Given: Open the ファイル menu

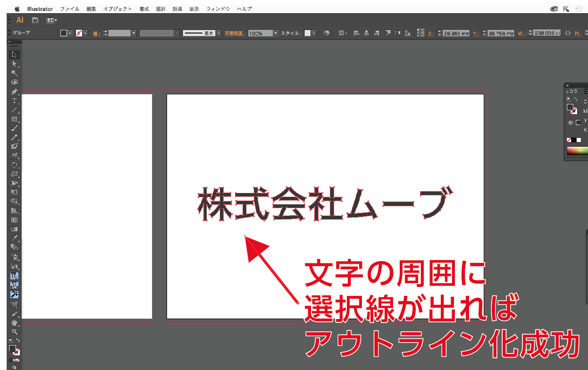Looking at the screenshot, I should (69, 9).
